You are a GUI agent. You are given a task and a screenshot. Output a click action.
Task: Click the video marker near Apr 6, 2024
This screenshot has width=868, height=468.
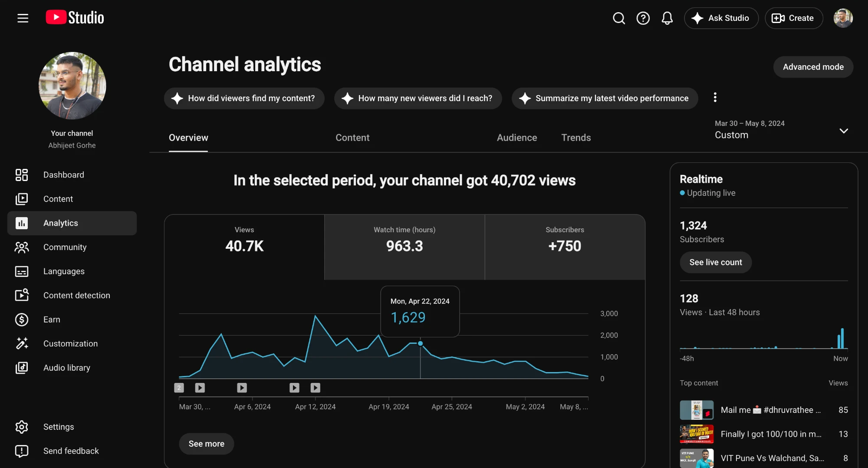pyautogui.click(x=242, y=388)
